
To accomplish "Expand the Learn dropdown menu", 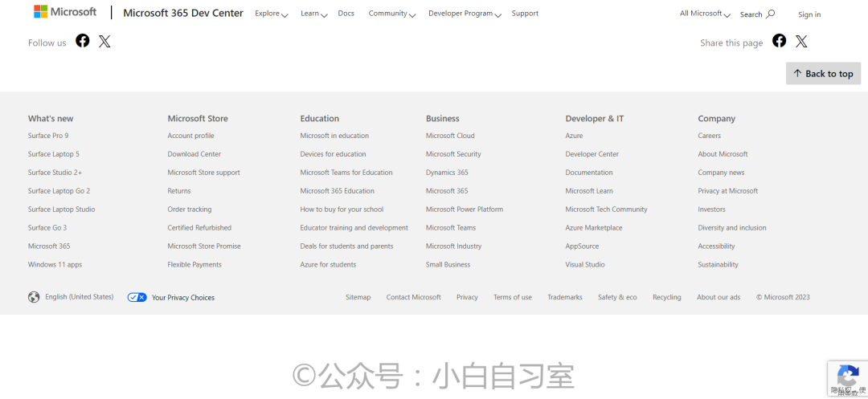I will pos(314,14).
